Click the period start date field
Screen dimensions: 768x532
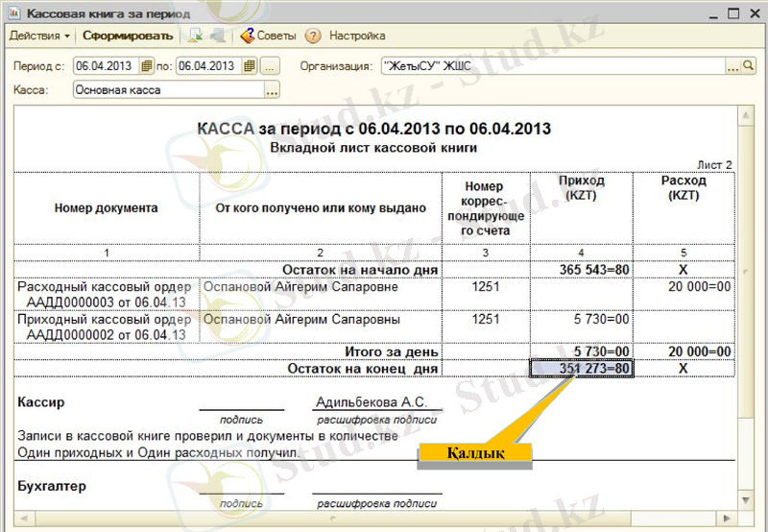click(106, 66)
